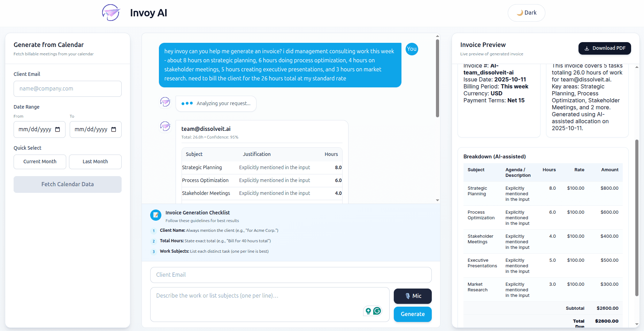644x331 pixels.
Task: Click the From date input field
Action: (39, 129)
